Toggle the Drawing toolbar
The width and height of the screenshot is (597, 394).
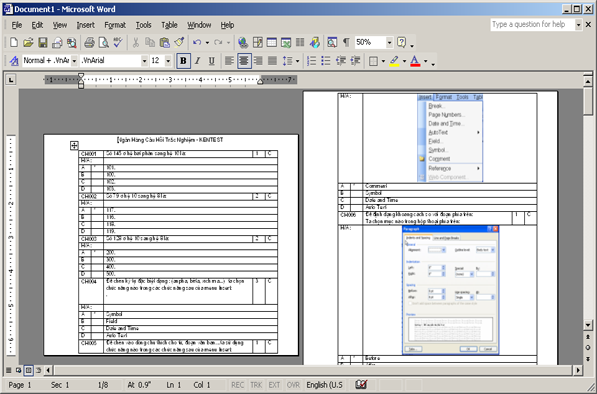(314, 42)
